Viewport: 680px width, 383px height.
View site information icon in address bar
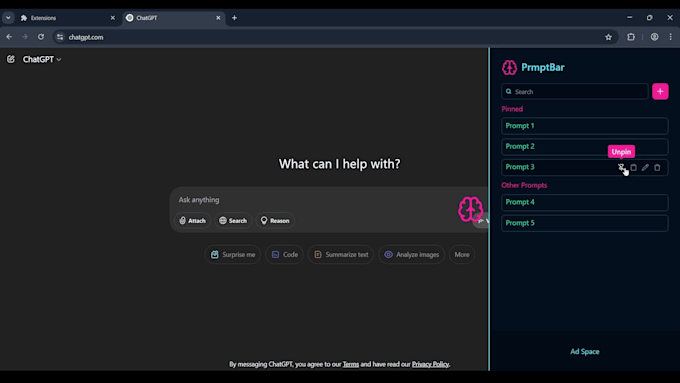point(60,37)
